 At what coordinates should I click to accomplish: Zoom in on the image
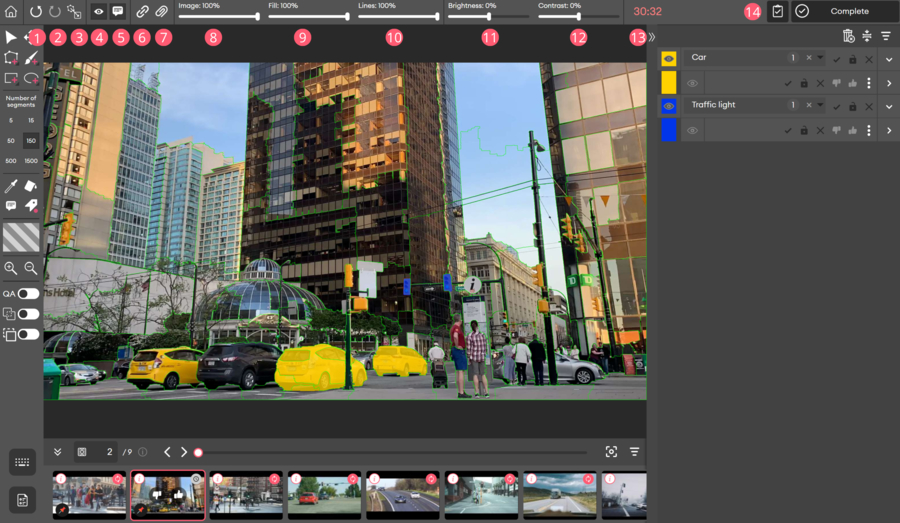click(10, 268)
